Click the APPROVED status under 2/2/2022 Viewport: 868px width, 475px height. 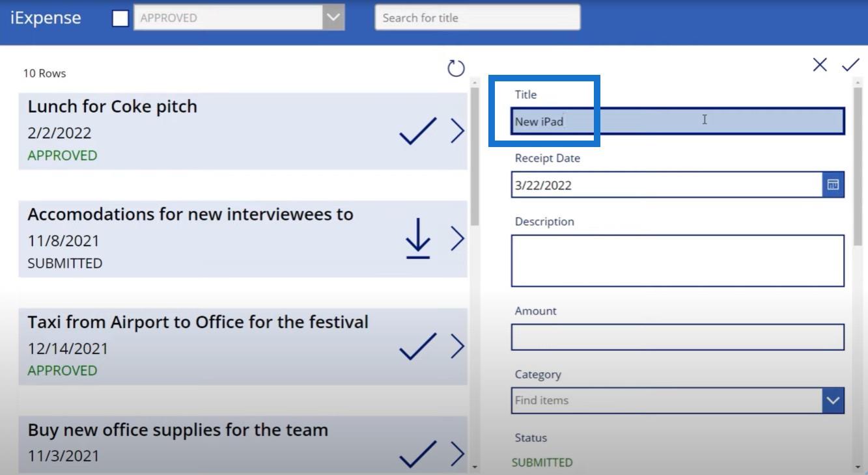(62, 156)
